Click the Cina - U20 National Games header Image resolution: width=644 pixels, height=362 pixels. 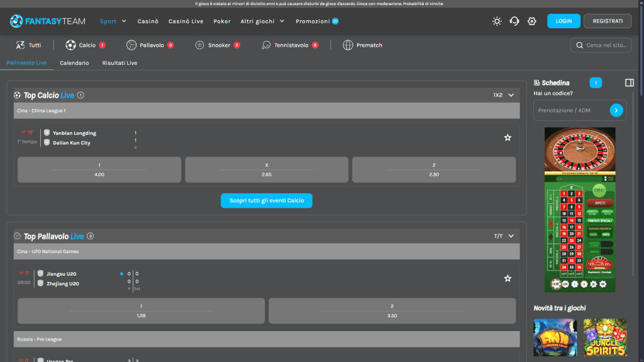267,251
